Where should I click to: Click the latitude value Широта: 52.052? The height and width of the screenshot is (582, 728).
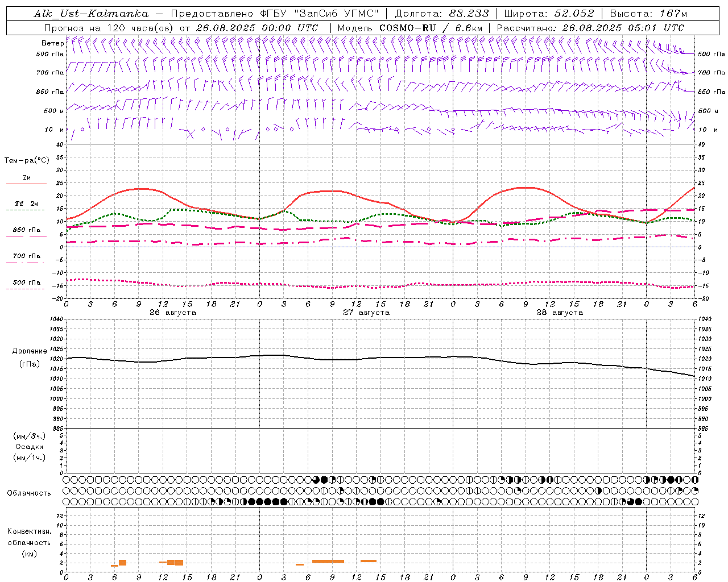pyautogui.click(x=549, y=14)
